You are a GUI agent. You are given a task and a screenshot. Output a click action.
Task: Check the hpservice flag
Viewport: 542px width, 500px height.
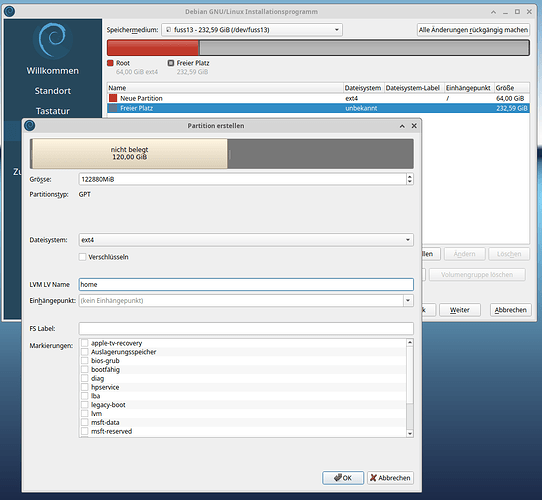[x=85, y=387]
